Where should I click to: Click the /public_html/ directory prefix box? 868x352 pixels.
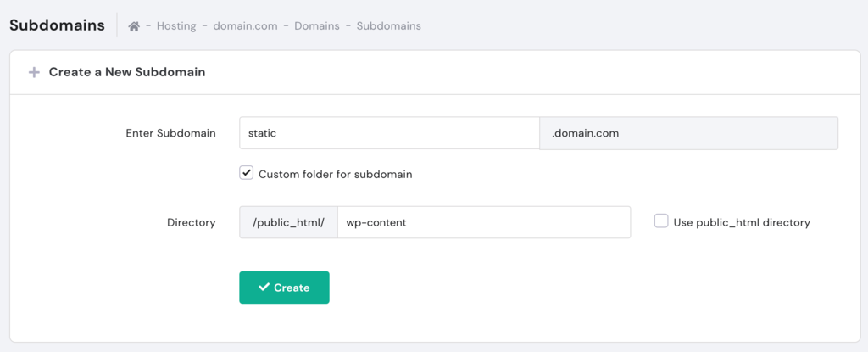click(288, 222)
